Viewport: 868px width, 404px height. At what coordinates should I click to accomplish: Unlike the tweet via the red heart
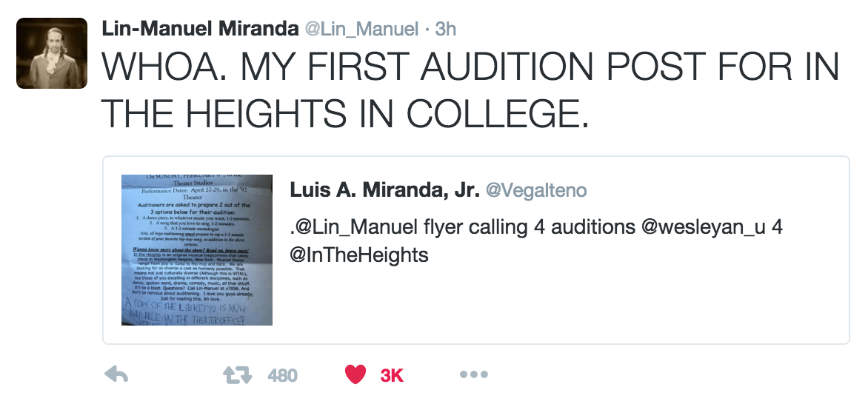355,375
